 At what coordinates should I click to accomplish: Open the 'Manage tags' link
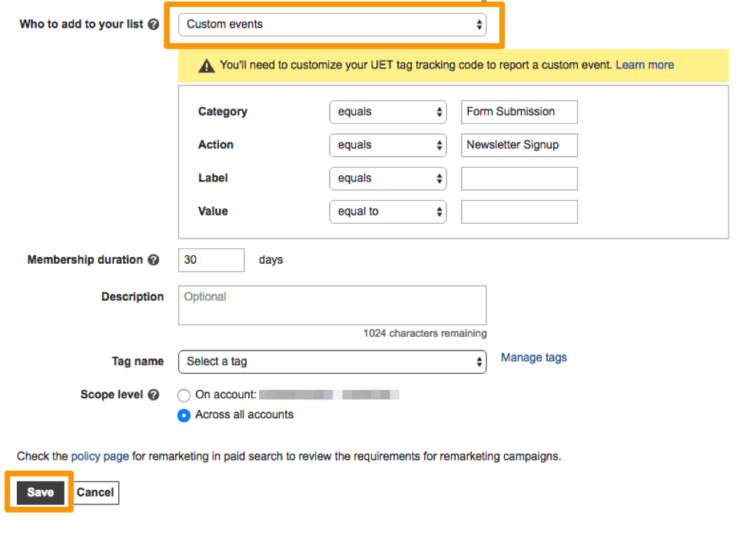click(533, 357)
